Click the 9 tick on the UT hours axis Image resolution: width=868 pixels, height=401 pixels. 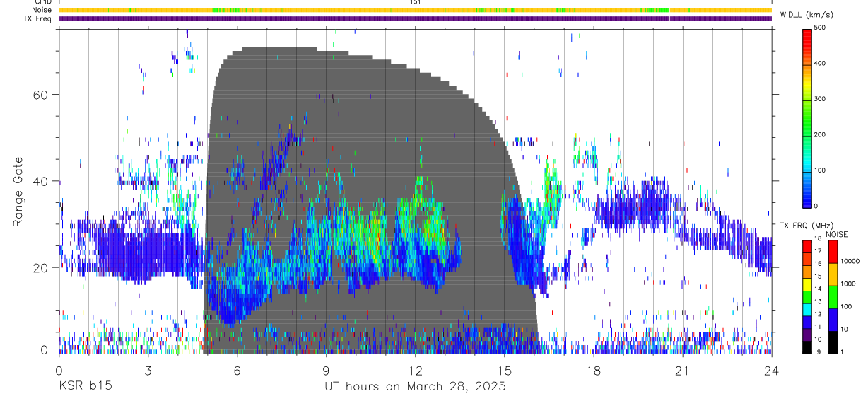(326, 370)
